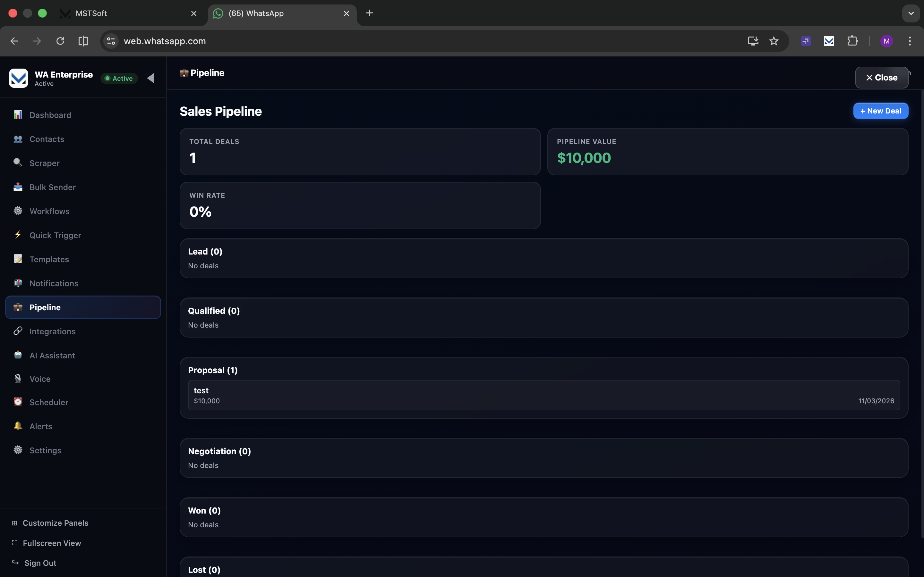
Task: Open the test deal card
Action: coord(543,395)
